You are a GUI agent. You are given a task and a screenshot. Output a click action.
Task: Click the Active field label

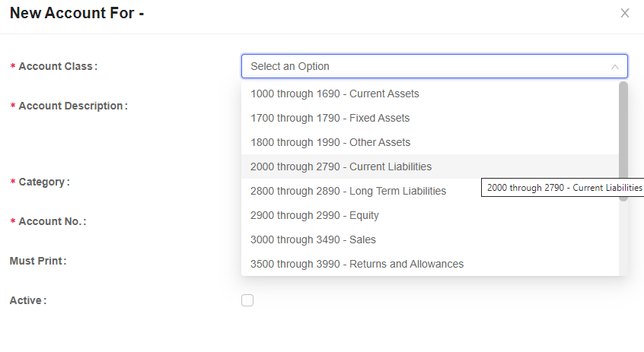click(28, 301)
